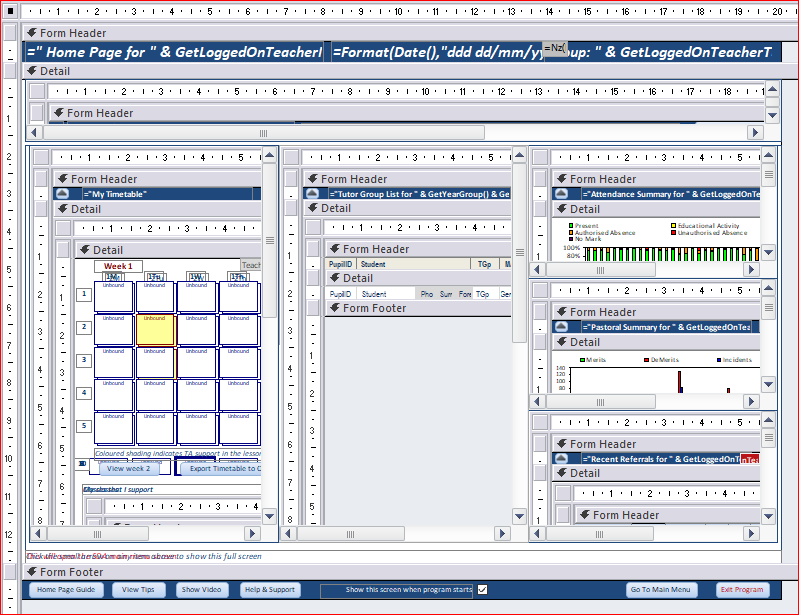Click down scroll arrow in My Timetable subform
799x615 pixels.
click(270, 516)
